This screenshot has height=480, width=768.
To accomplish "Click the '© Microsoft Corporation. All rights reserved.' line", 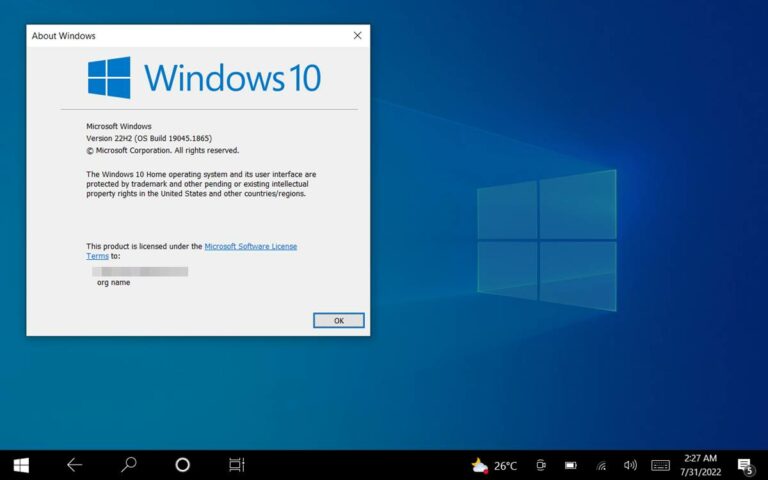I will coord(163,150).
